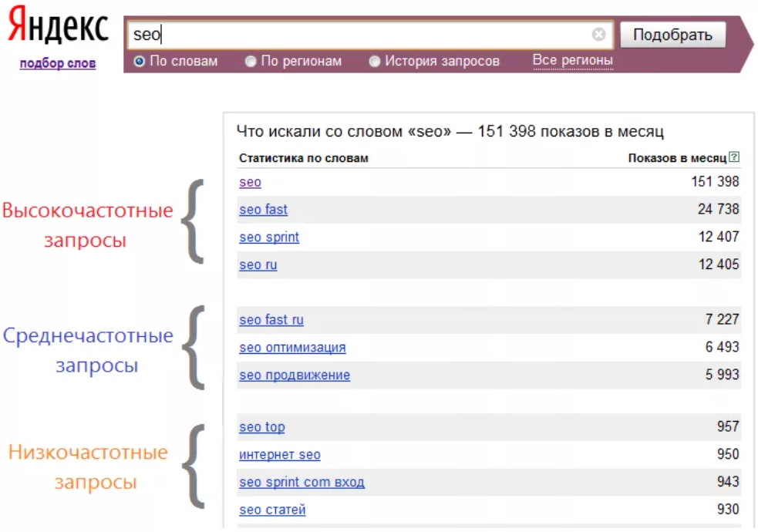Click the Яндекс logo

point(59,25)
